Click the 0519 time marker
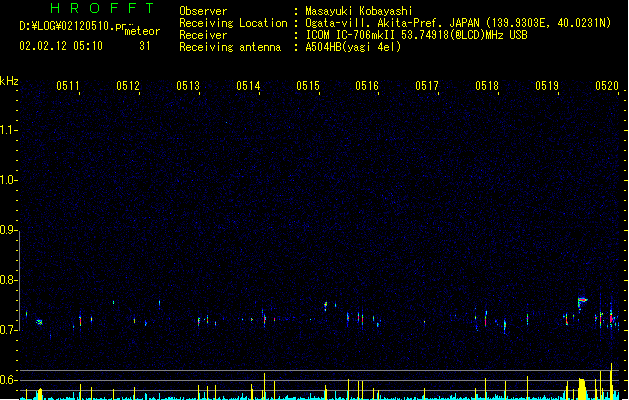 coord(547,86)
